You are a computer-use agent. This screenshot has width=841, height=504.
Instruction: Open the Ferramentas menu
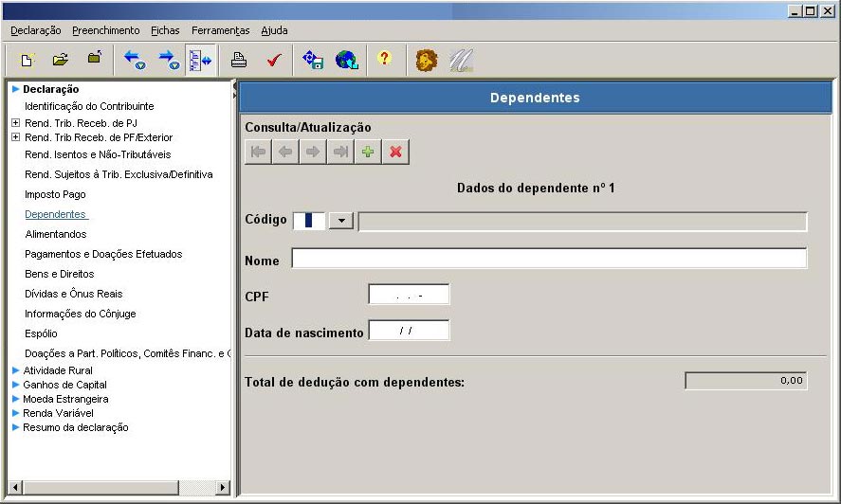point(220,30)
